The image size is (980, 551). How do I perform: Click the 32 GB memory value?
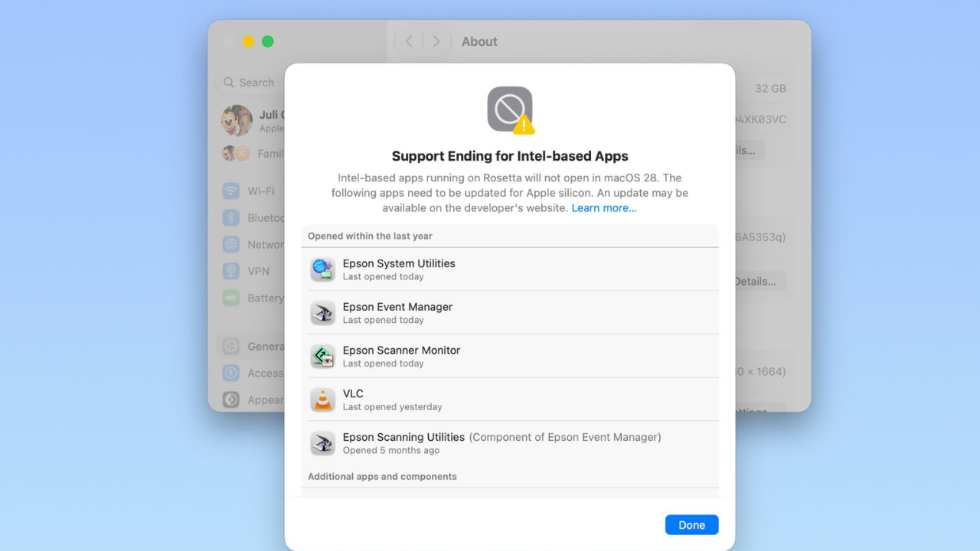770,89
